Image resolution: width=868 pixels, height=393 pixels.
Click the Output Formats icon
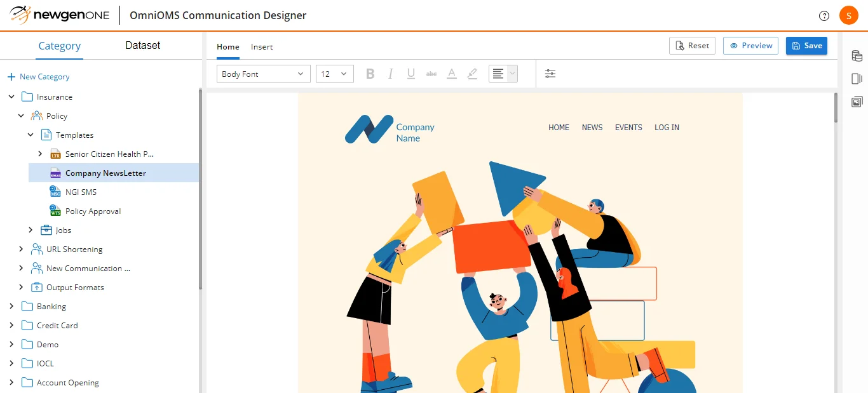[37, 288]
